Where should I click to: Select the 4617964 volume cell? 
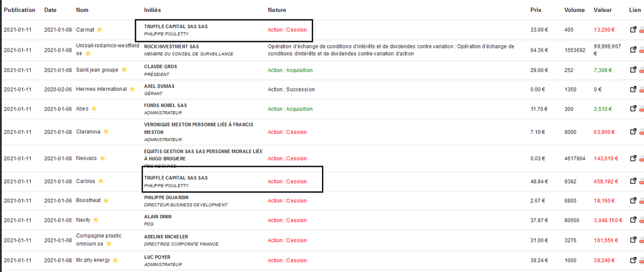(x=575, y=159)
